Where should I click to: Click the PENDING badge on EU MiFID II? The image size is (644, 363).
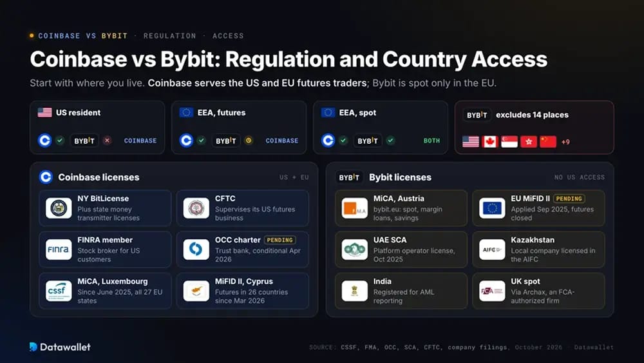click(569, 199)
